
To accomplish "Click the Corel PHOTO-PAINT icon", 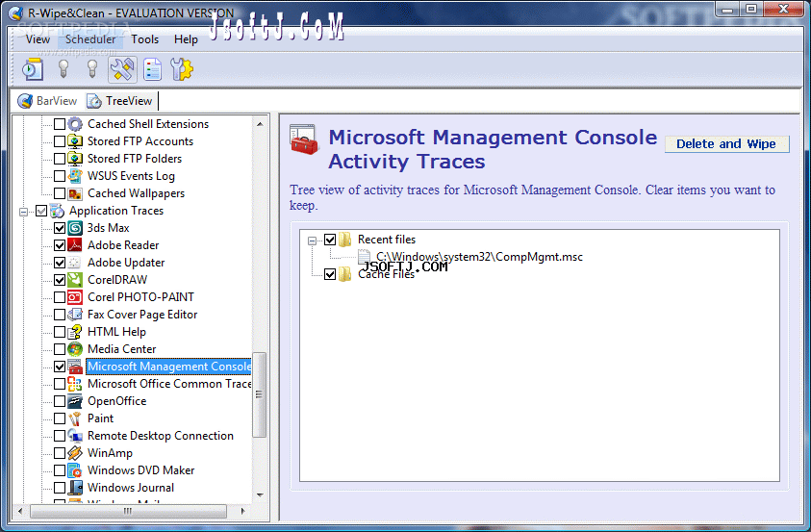I will coord(75,297).
